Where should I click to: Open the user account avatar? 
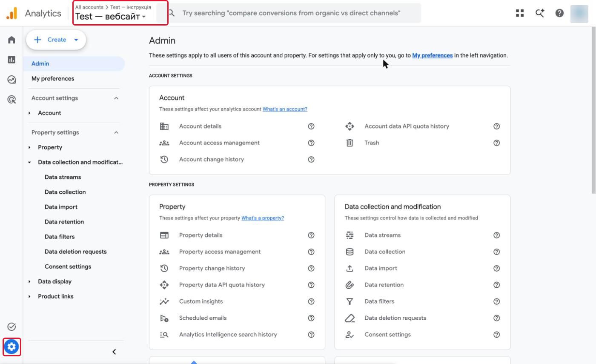coord(579,13)
